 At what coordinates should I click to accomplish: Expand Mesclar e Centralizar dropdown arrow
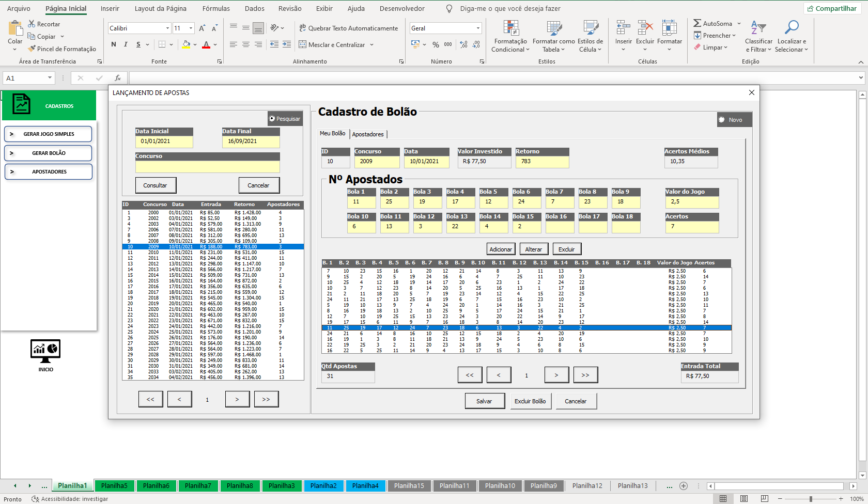click(371, 45)
